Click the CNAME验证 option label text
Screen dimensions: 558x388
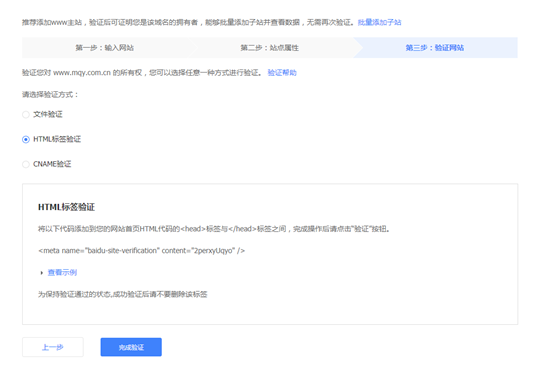(x=52, y=164)
